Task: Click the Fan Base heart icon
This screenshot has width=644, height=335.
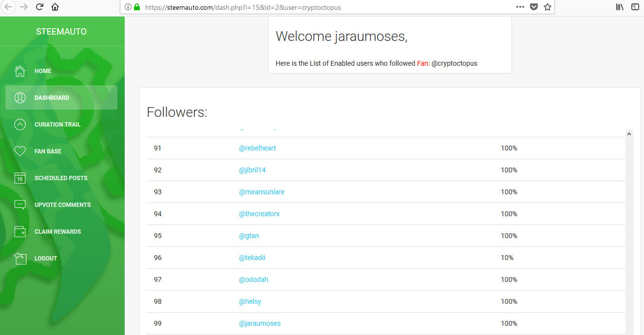Action: (x=20, y=151)
